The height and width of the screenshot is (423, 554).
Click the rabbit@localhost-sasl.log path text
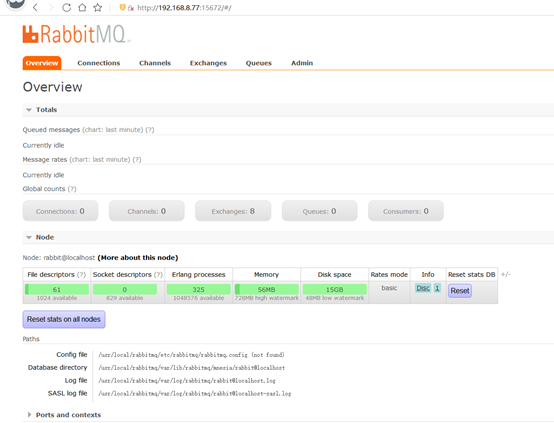tap(195, 393)
